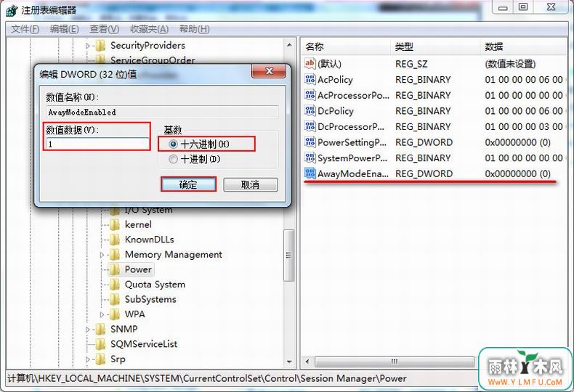Open the 收藏夹(A) menu
The image size is (574, 392).
[x=150, y=29]
